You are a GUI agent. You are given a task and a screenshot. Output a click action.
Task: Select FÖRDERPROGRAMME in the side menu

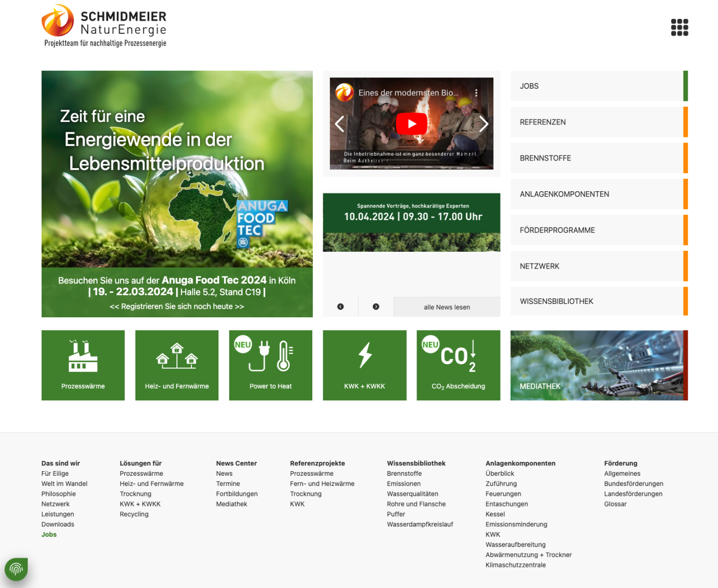[598, 230]
